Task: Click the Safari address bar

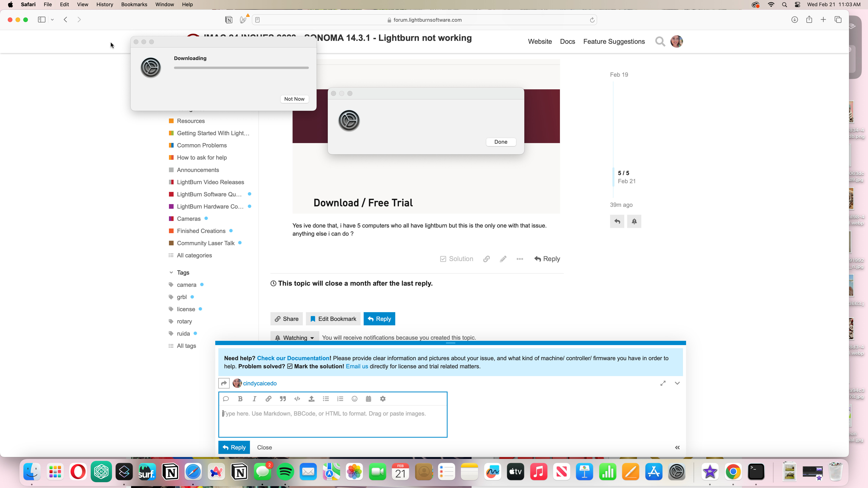Action: pyautogui.click(x=424, y=20)
